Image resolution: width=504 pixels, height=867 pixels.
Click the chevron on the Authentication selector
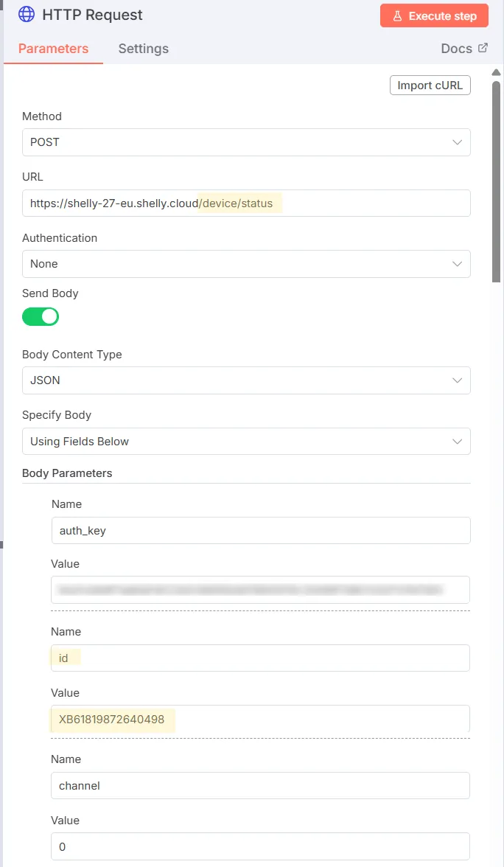(458, 263)
